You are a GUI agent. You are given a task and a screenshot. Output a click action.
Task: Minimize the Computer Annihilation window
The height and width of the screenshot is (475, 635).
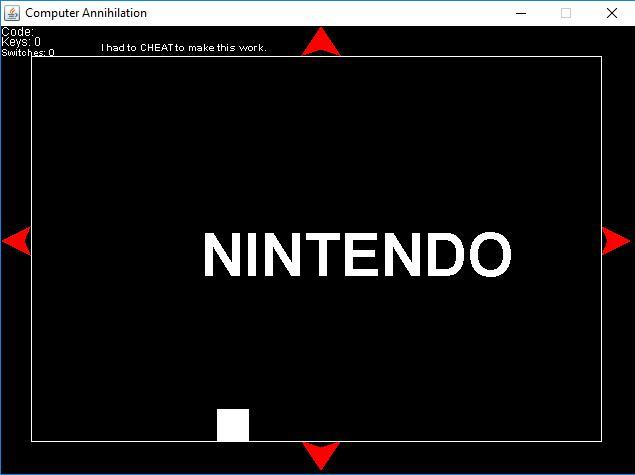point(520,13)
